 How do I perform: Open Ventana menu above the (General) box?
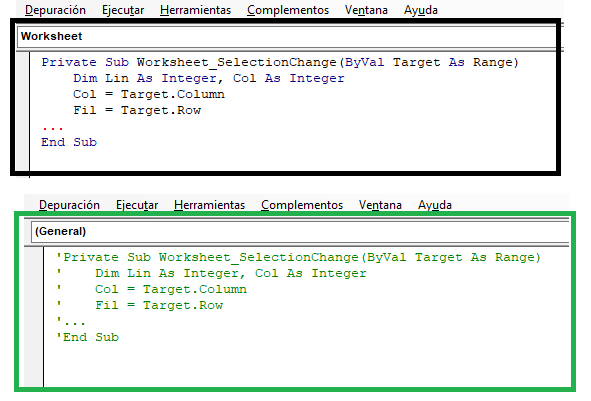(380, 205)
